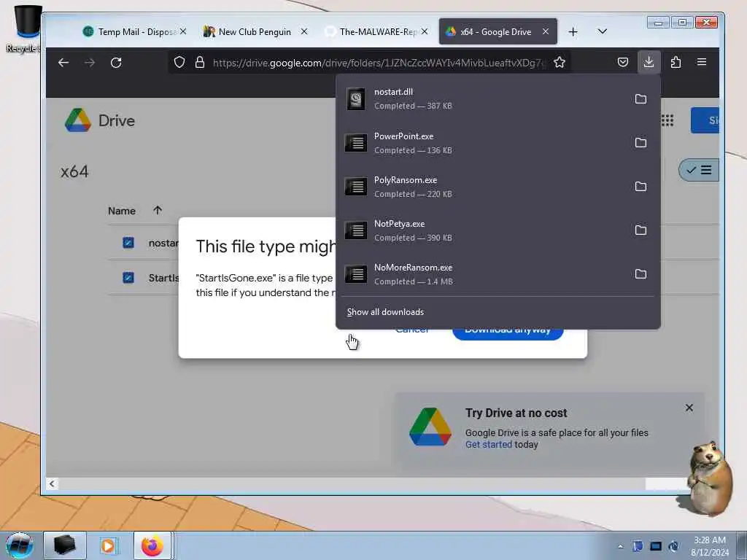View site security via the padlock icon
The width and height of the screenshot is (747, 560).
tap(200, 63)
